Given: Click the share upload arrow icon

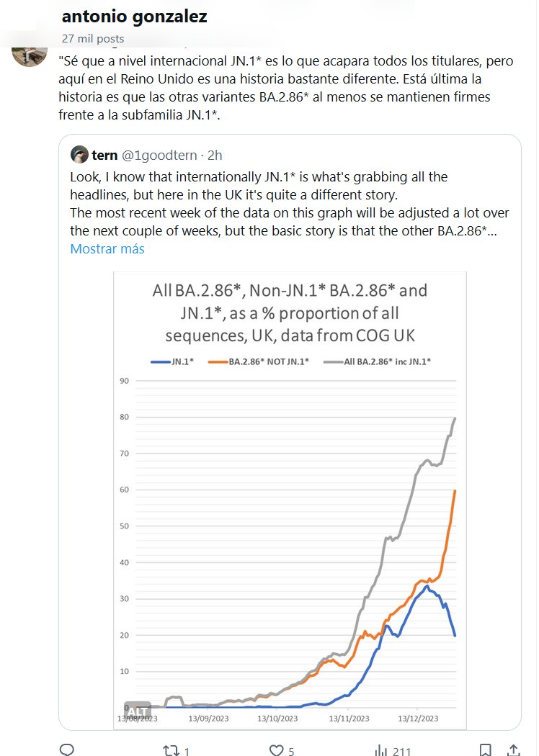Looking at the screenshot, I should pos(514,750).
